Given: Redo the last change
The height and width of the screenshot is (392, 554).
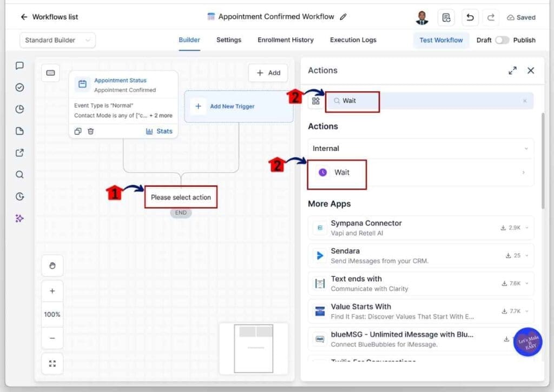Looking at the screenshot, I should (491, 17).
